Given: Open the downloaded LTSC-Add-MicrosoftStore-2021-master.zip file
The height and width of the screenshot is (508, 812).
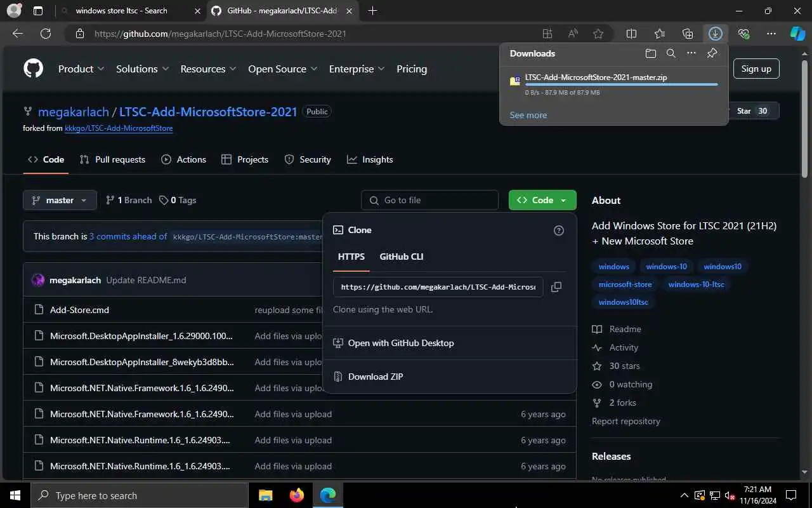Looking at the screenshot, I should (x=596, y=77).
